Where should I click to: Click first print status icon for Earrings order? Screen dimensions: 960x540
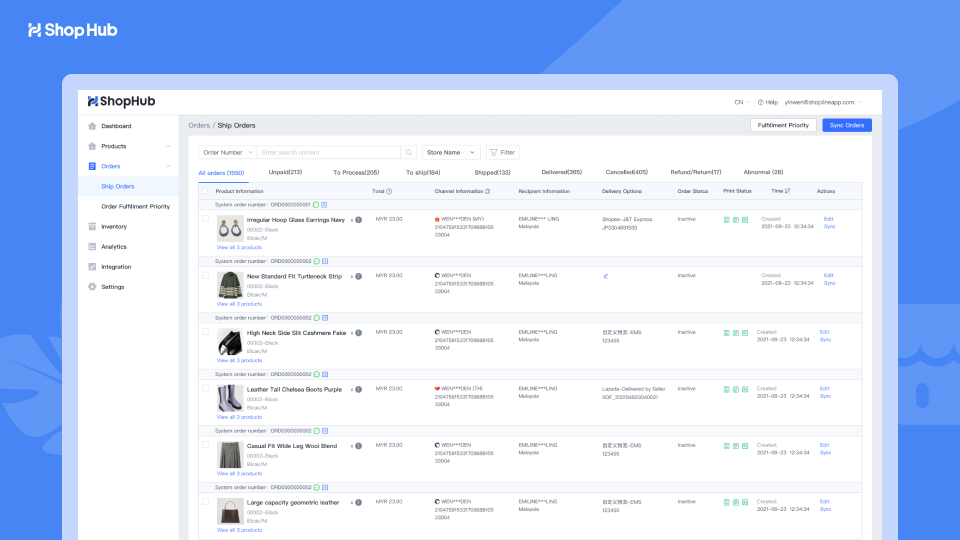coord(726,220)
